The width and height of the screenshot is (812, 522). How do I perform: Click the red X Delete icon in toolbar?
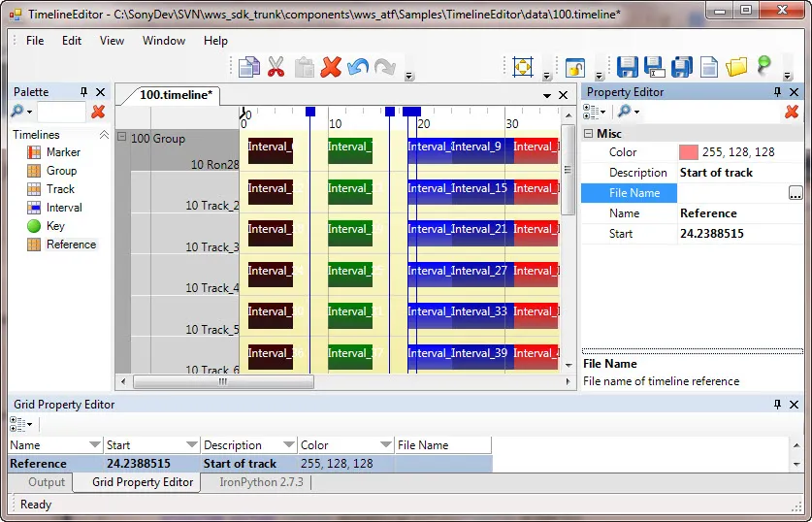point(331,67)
